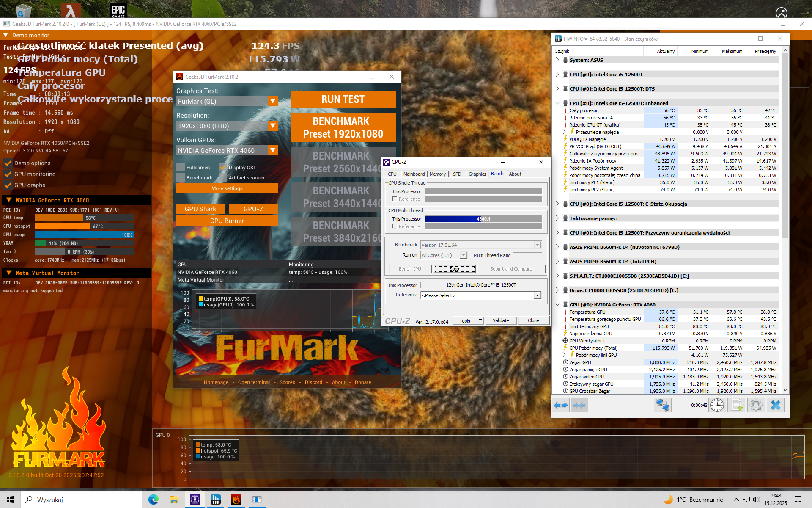Click the CPU Multi Thread progress bar
Viewport: 812px width, 508px height.
pos(483,219)
